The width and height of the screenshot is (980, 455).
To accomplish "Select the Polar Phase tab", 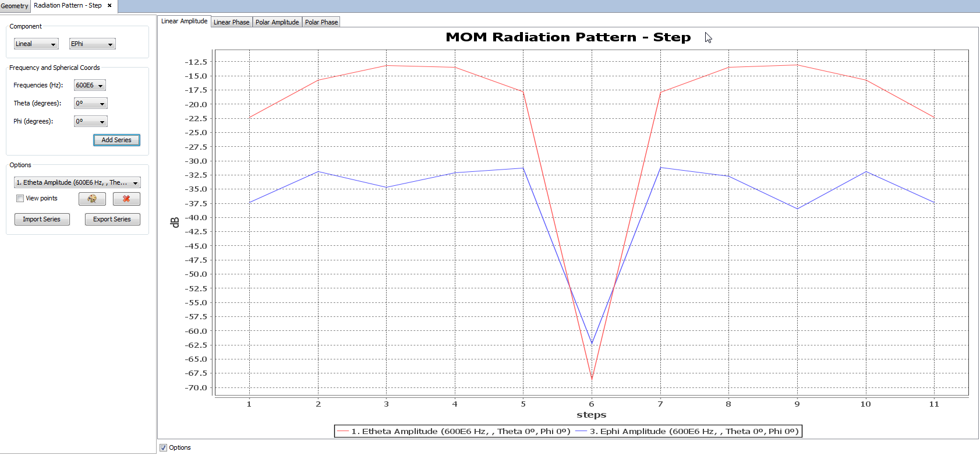I will tap(321, 22).
